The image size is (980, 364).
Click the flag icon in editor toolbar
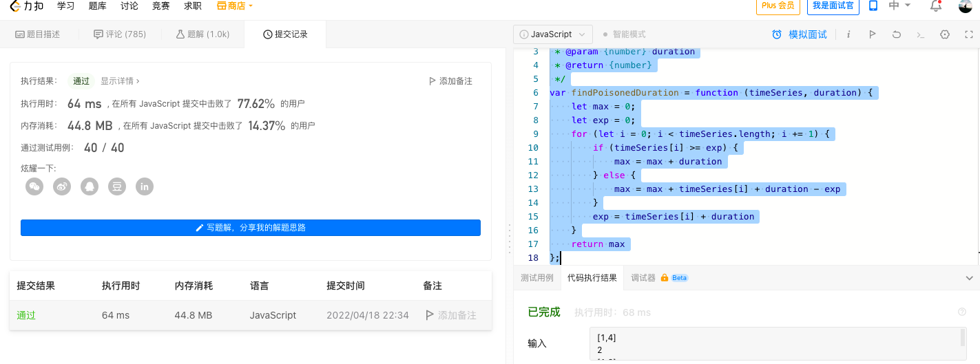[x=872, y=34]
